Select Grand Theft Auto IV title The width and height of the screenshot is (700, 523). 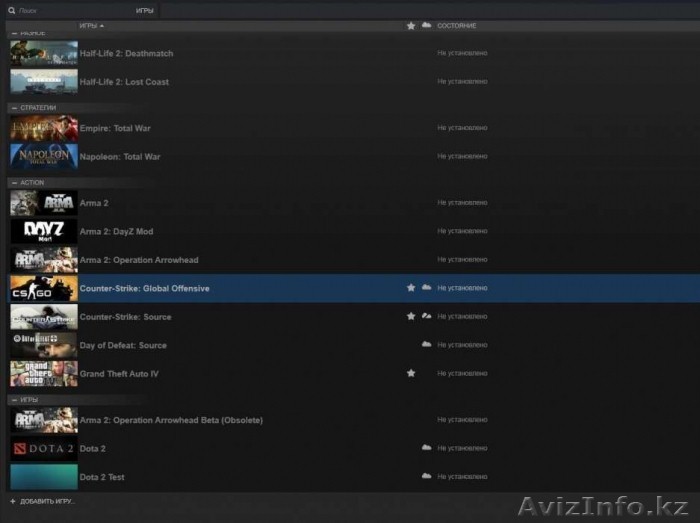click(x=119, y=374)
